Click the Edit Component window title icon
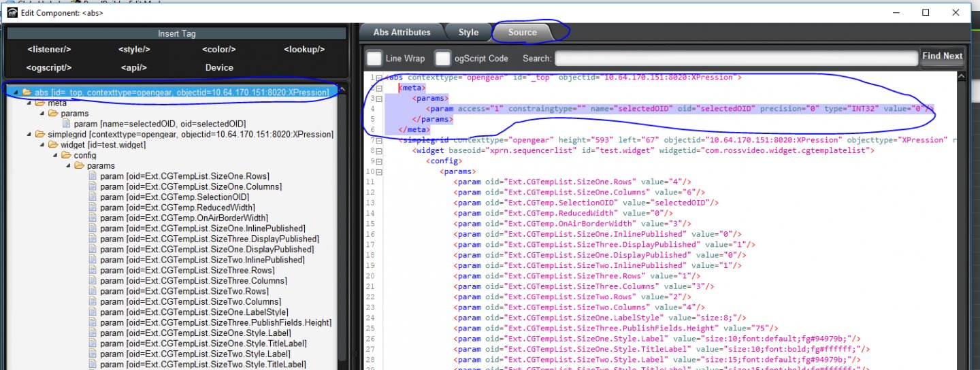 [12, 13]
